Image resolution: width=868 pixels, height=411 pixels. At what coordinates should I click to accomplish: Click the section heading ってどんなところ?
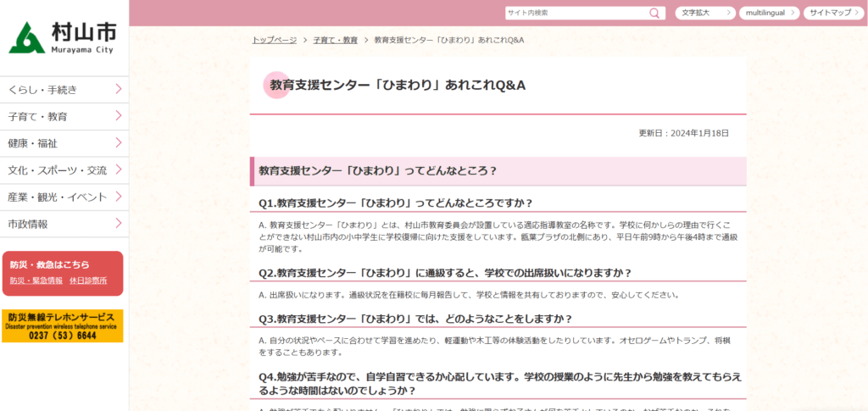[x=498, y=171]
